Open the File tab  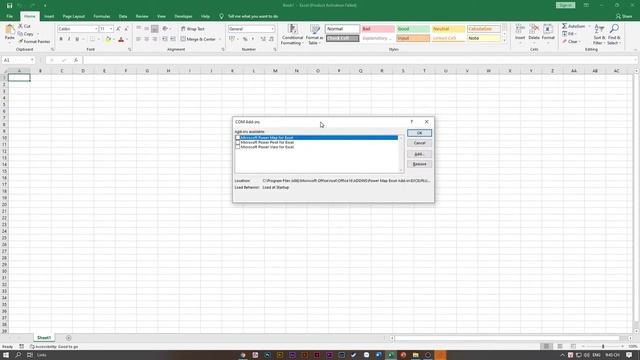(10, 16)
